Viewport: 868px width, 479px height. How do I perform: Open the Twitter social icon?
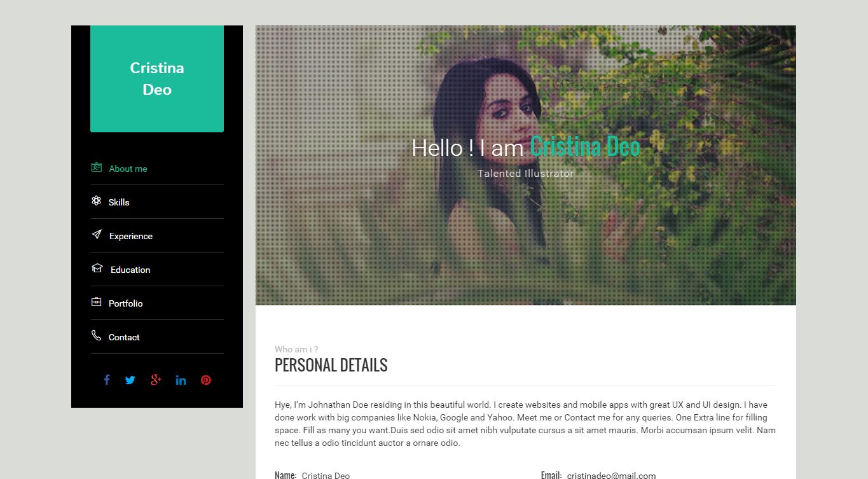click(130, 380)
